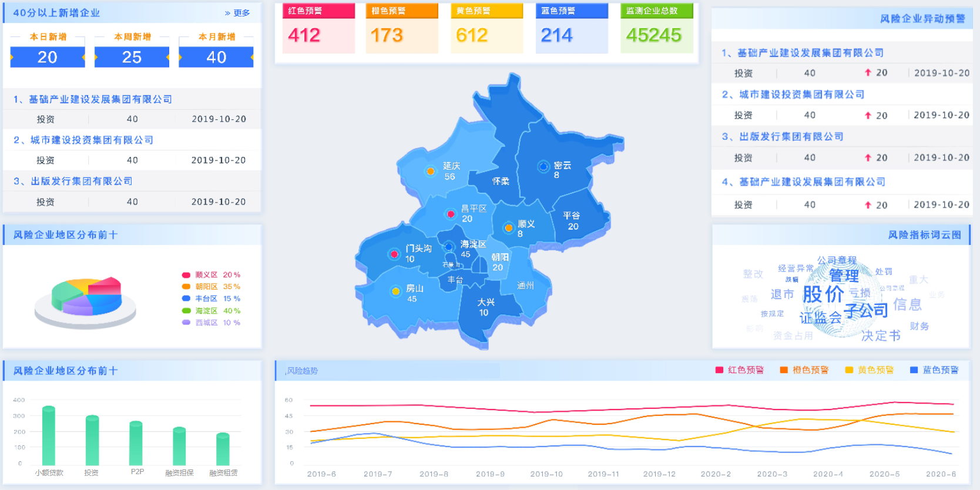The image size is (980, 490).
Task: Click the 2019-10 label on trend axis
Action: (546, 474)
